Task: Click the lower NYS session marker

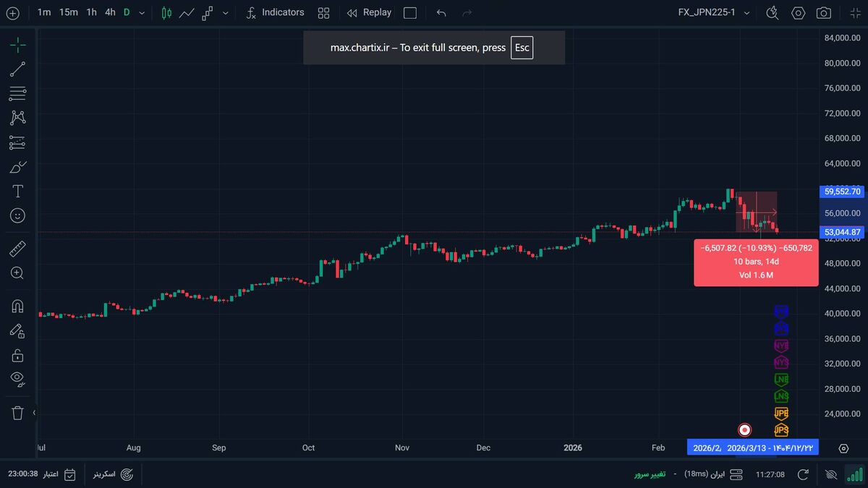Action: pos(781,361)
